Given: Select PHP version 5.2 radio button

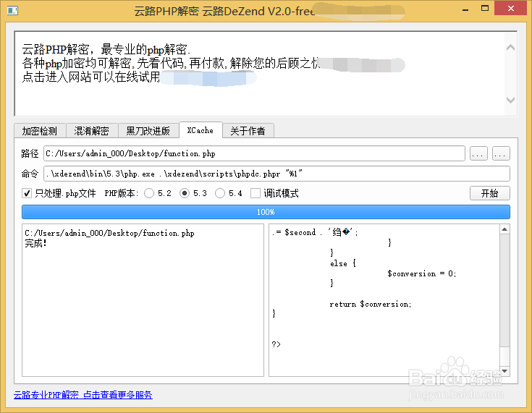Looking at the screenshot, I should (149, 193).
